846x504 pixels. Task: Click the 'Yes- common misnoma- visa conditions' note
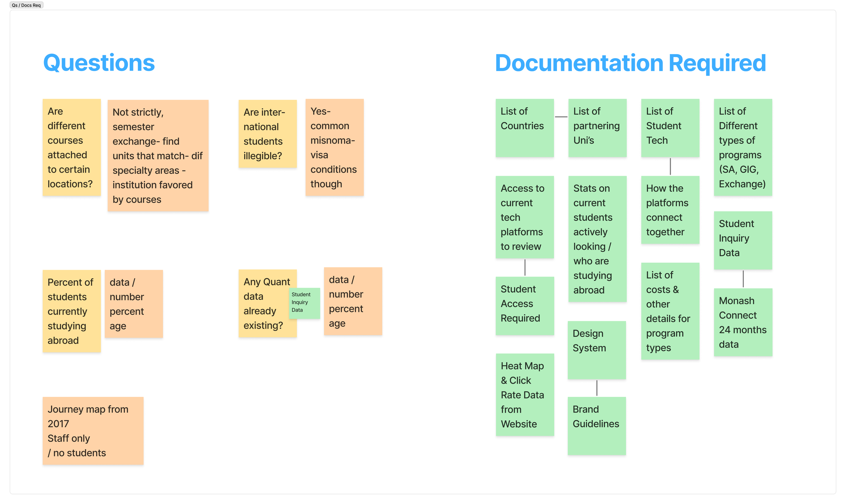[x=334, y=147]
